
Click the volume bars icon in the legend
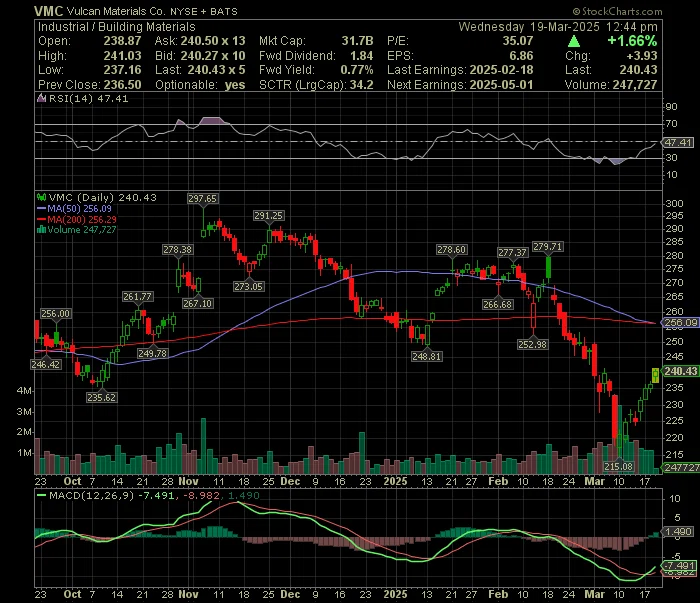[42, 230]
